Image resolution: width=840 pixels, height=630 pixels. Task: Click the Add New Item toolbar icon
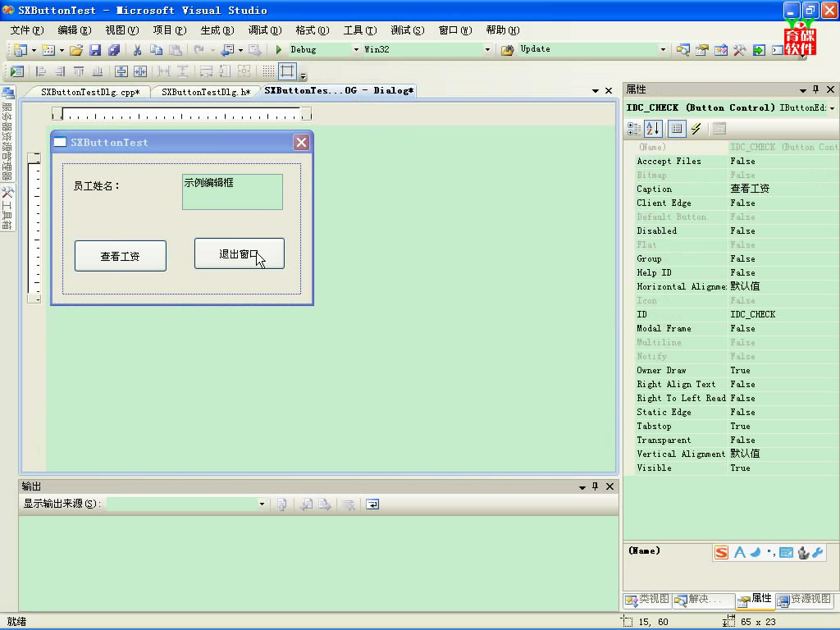48,50
